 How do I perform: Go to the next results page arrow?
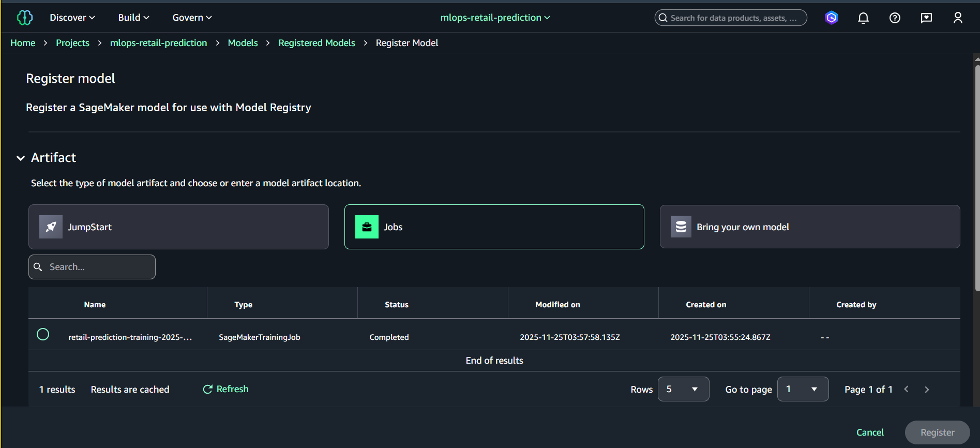(927, 390)
